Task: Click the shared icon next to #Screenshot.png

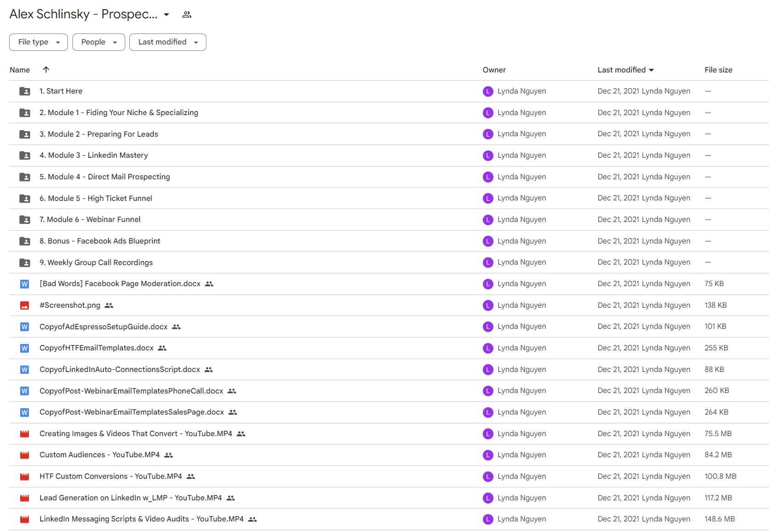Action: 109,305
